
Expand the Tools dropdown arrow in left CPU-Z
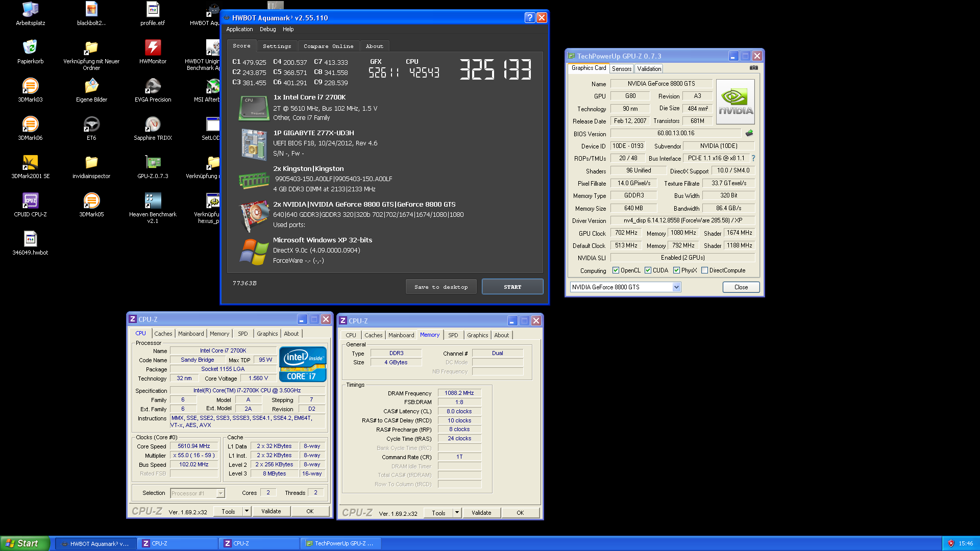click(247, 511)
